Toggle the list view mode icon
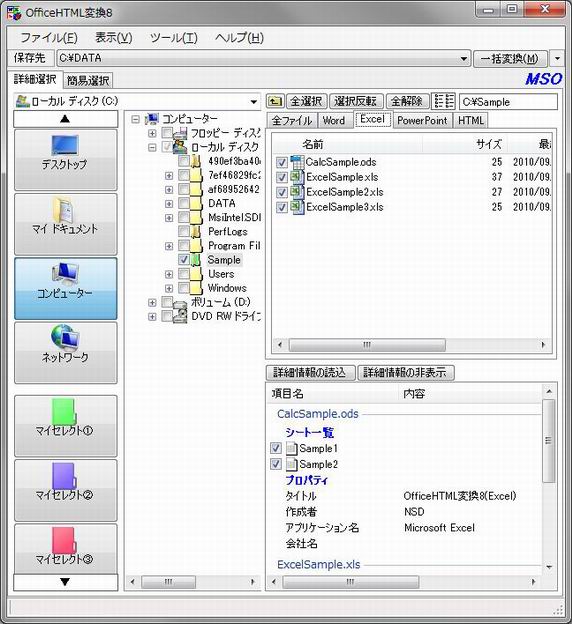This screenshot has height=624, width=572. pyautogui.click(x=443, y=101)
